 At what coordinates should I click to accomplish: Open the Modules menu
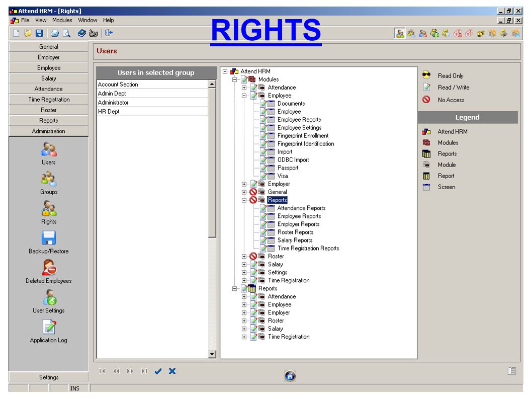(x=62, y=20)
